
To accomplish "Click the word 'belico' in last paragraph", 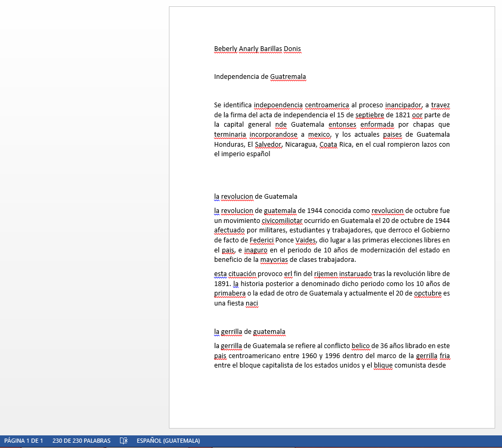I will pyautogui.click(x=360, y=345).
